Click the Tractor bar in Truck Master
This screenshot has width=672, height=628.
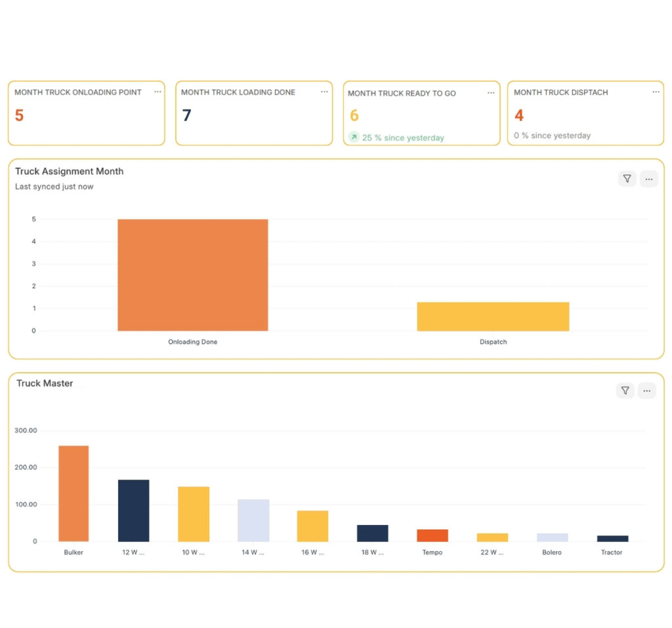pyautogui.click(x=611, y=538)
